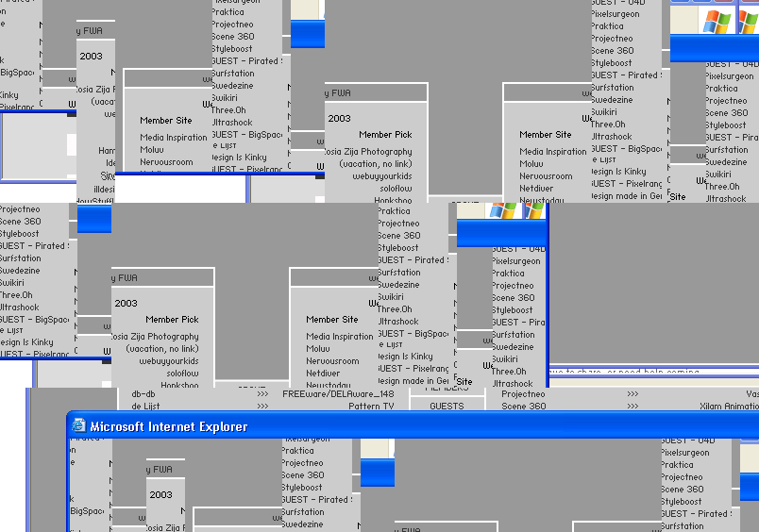Open the Xilam Animatio entry

[729, 407]
